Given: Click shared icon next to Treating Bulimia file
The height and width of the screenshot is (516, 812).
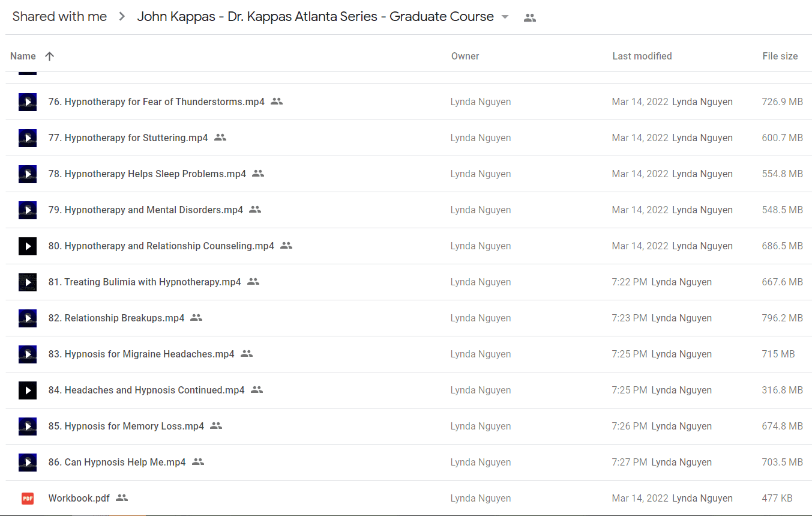Looking at the screenshot, I should click(x=253, y=282).
